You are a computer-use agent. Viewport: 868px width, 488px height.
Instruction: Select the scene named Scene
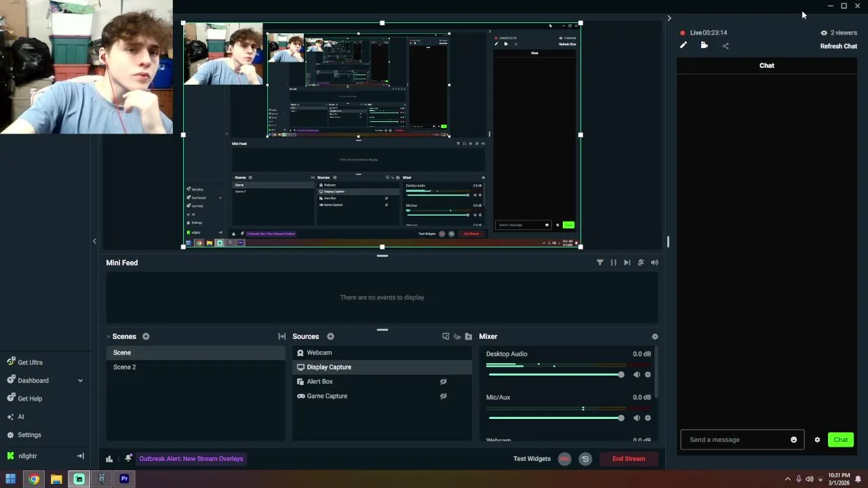(195, 352)
